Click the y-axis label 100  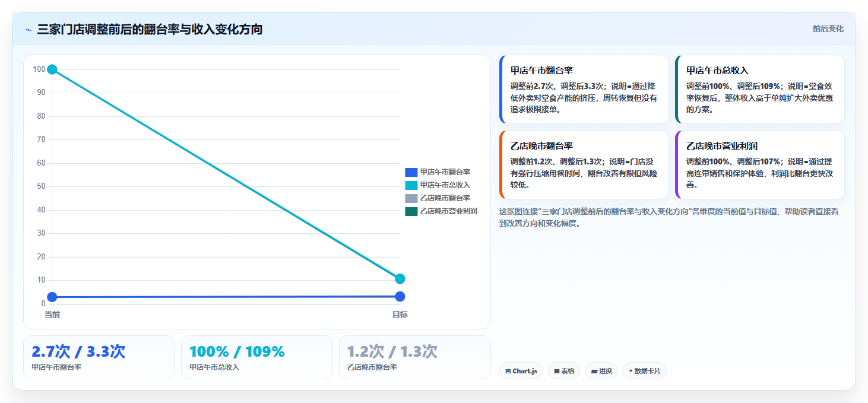tap(39, 69)
